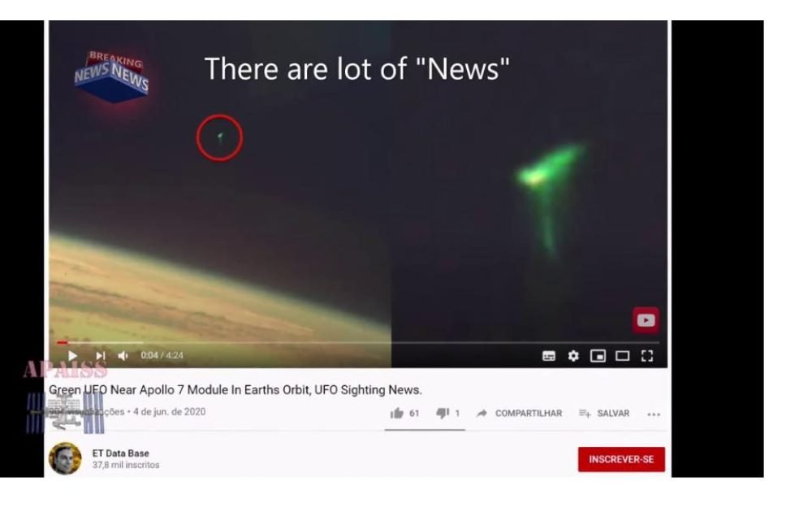812x508 pixels.
Task: Mute the video volume
Action: click(x=123, y=356)
